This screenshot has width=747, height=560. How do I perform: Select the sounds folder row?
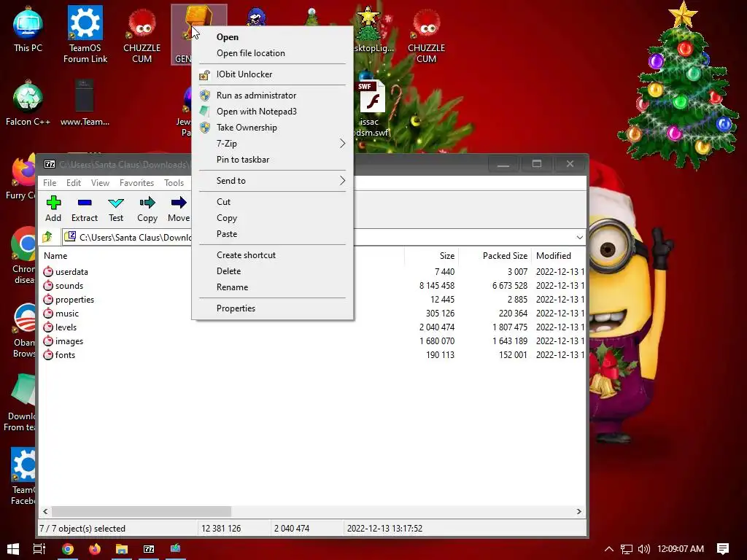(x=312, y=286)
